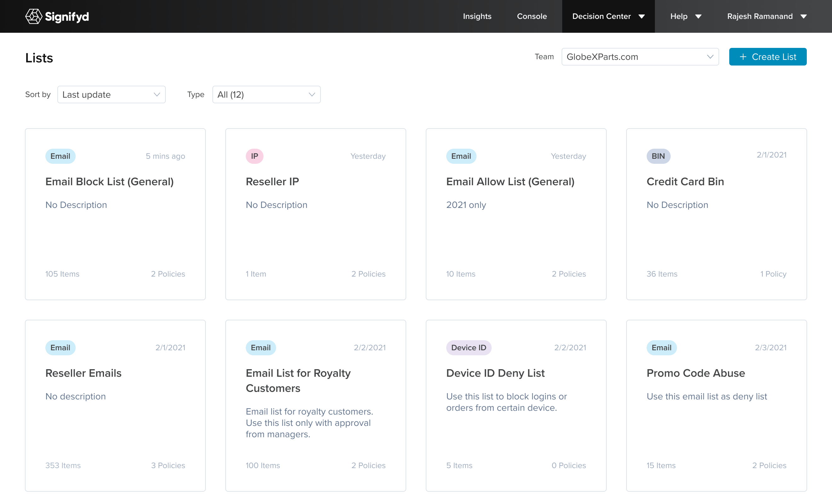The image size is (832, 504).
Task: Expand the Team GlobeXParts.com selector
Action: [x=639, y=57]
